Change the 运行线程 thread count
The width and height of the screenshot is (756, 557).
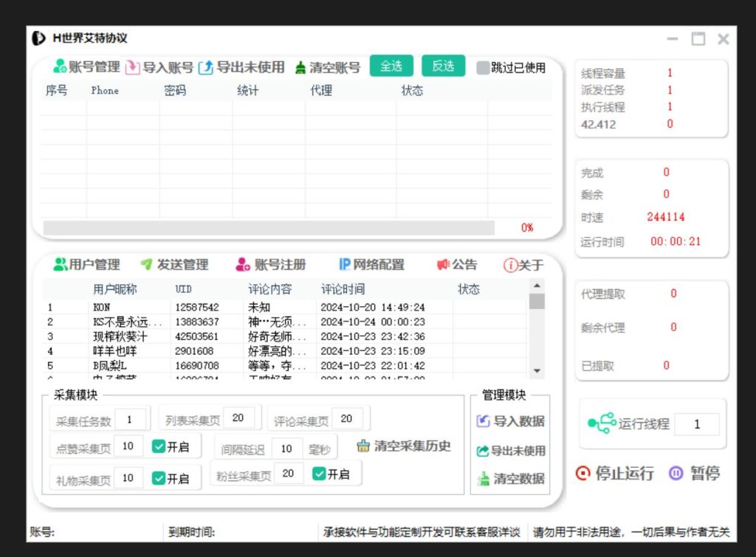coord(698,423)
